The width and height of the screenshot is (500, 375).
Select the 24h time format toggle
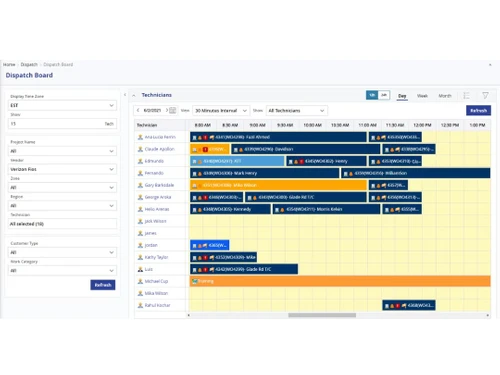(384, 95)
